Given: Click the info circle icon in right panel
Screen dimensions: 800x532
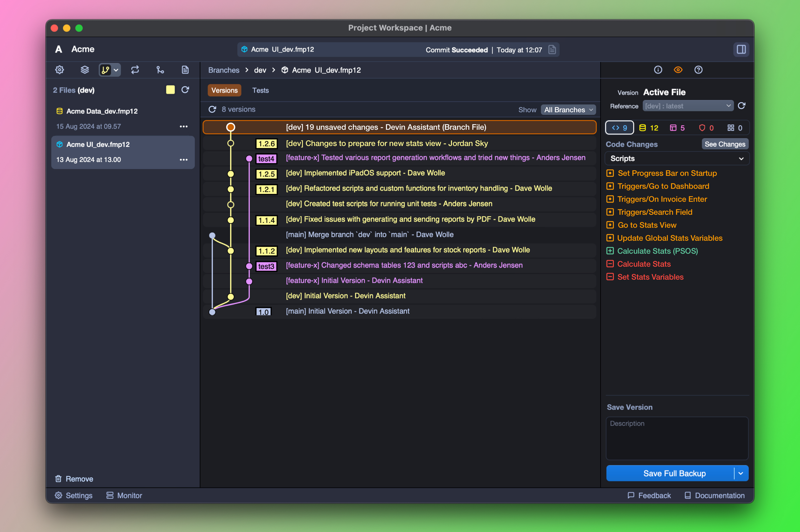Looking at the screenshot, I should click(x=658, y=70).
